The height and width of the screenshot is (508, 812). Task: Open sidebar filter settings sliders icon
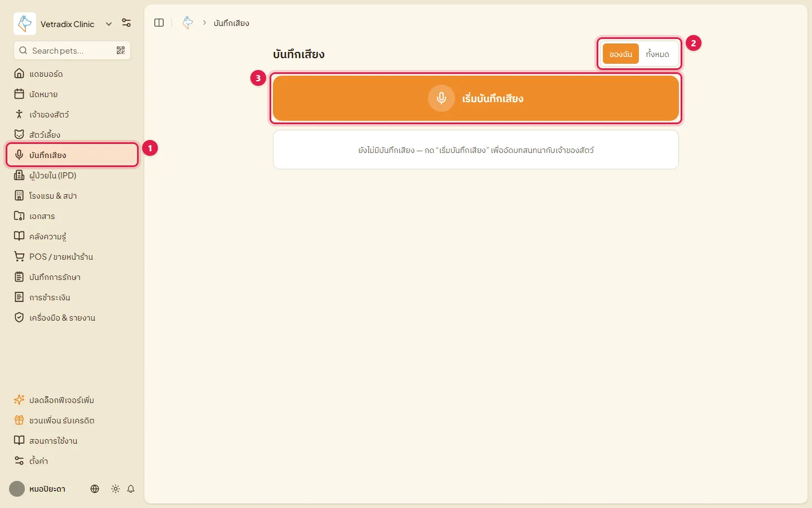[x=126, y=23]
